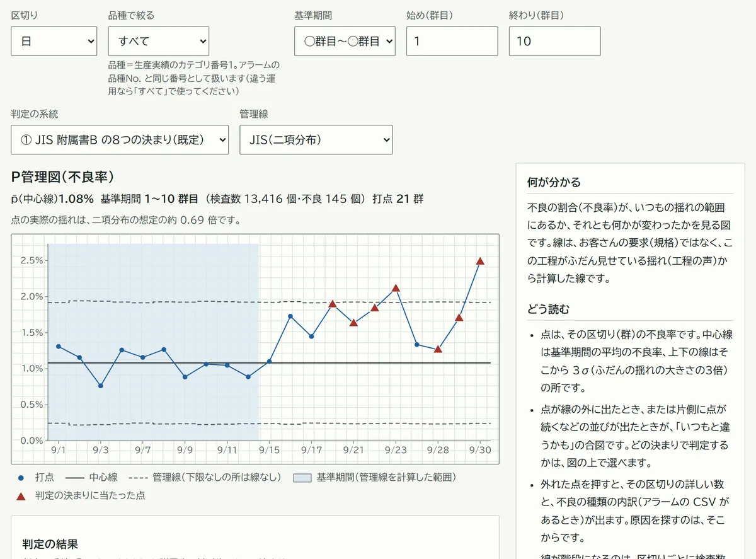Click the blue data point at 9/11
The width and height of the screenshot is (756, 559).
(227, 366)
